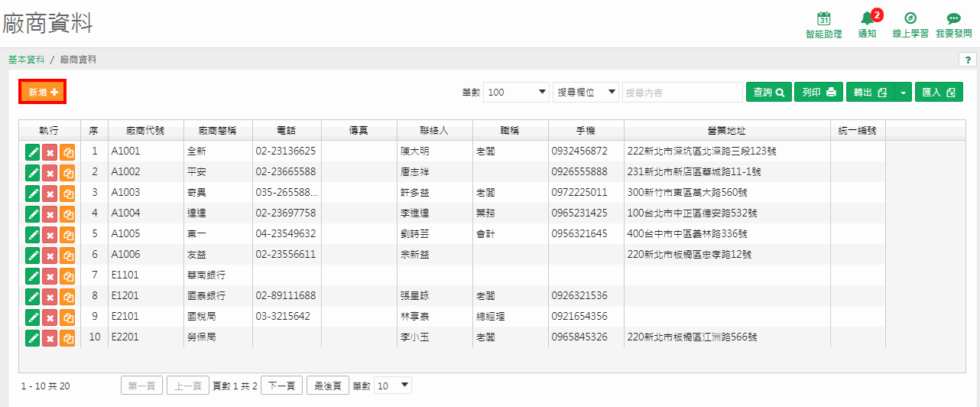Open the top 筆數 100 dropdown

517,93
